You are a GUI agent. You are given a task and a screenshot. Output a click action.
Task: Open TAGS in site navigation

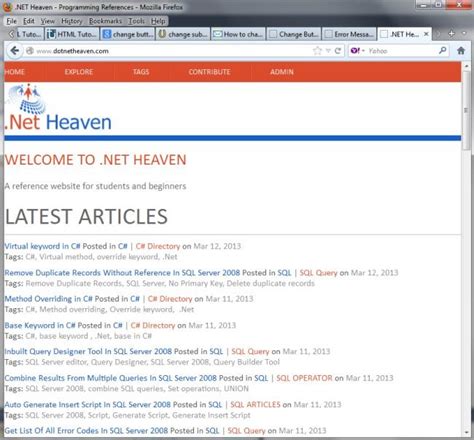141,72
